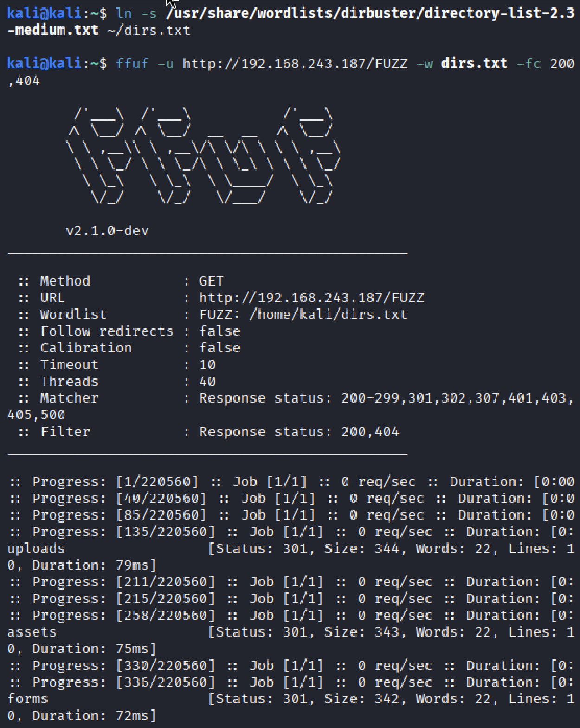The height and width of the screenshot is (728, 580).
Task: Click the dirbuster wordlist path in the ln command
Action: point(370,13)
